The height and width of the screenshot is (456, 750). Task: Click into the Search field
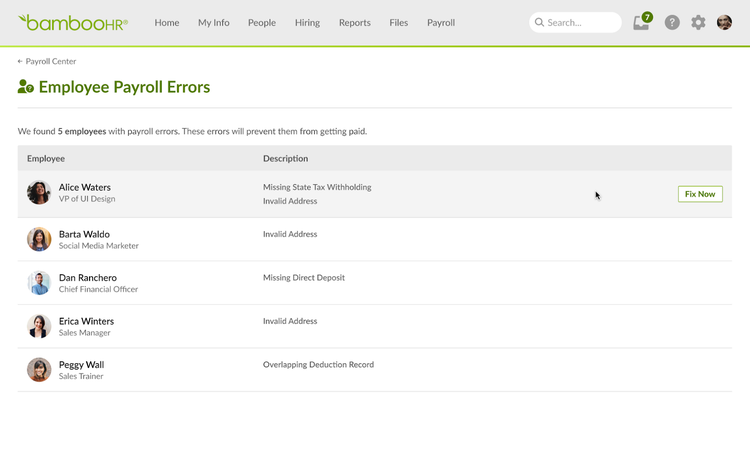pos(578,22)
